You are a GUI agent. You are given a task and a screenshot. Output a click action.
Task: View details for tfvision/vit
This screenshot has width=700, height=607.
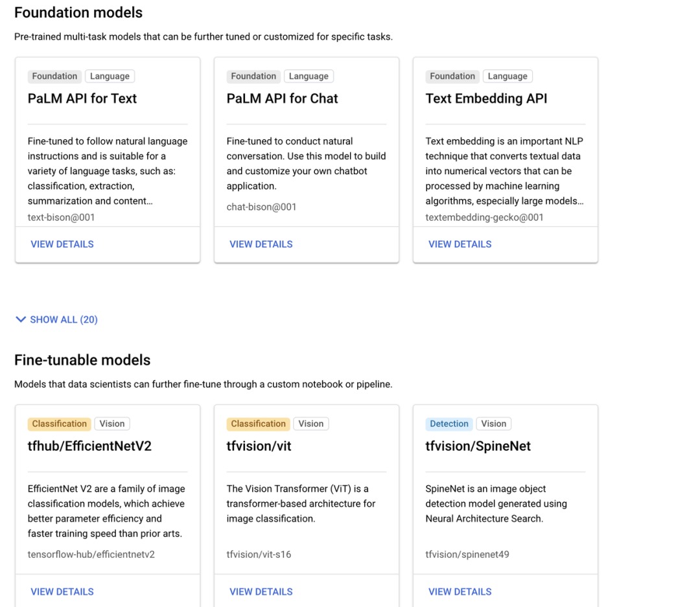[261, 591]
